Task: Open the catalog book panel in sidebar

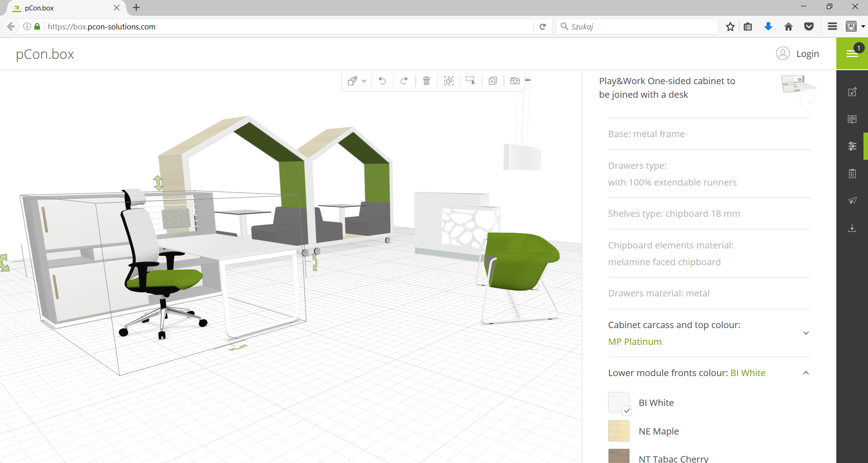Action: pos(852,119)
